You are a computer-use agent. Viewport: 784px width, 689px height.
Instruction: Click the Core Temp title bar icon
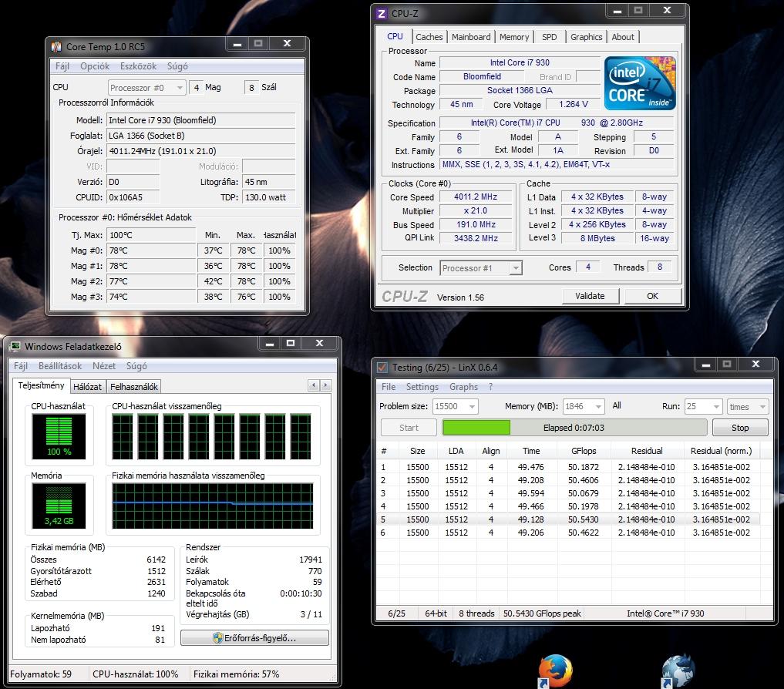56,47
